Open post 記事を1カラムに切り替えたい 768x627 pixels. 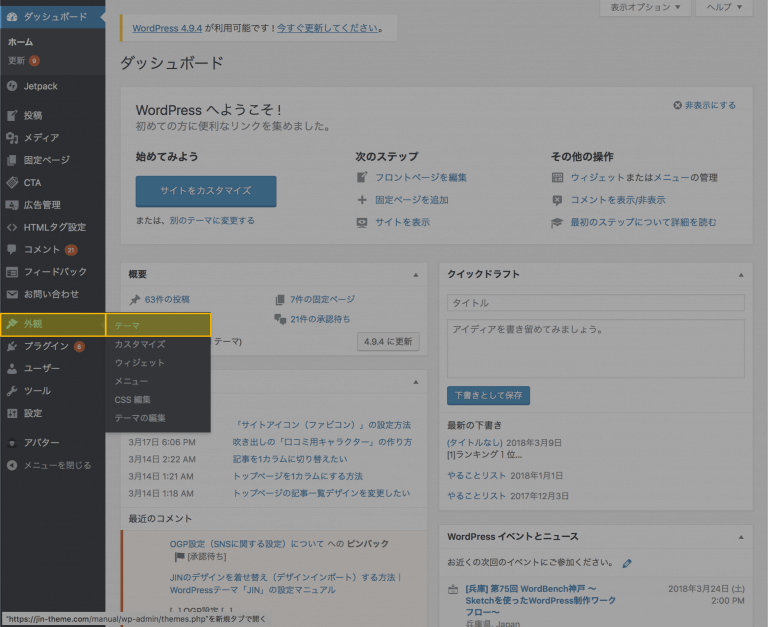tap(290, 459)
